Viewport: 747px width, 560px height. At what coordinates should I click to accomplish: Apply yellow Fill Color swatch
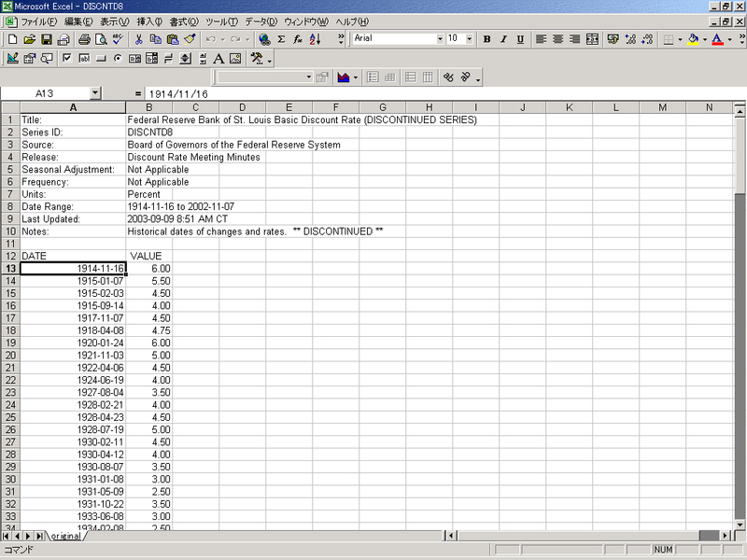point(693,39)
